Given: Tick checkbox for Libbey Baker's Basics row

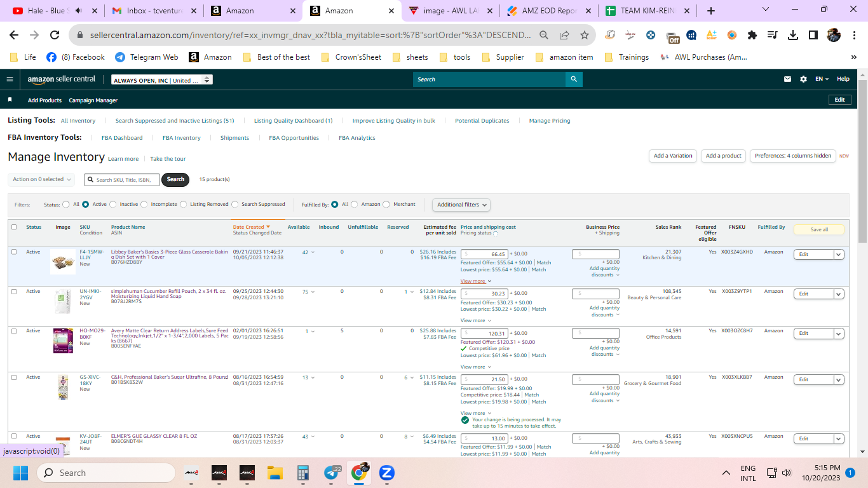Looking at the screenshot, I should (14, 252).
